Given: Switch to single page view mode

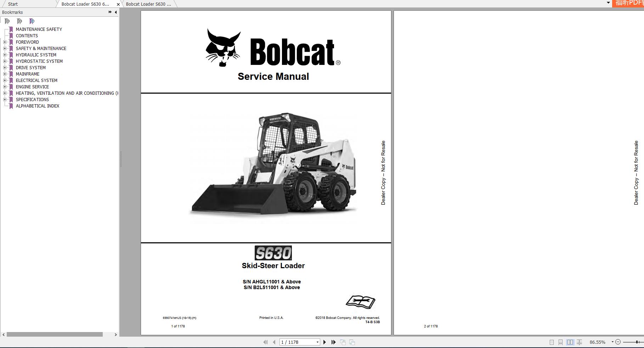Looking at the screenshot, I should pyautogui.click(x=552, y=342).
